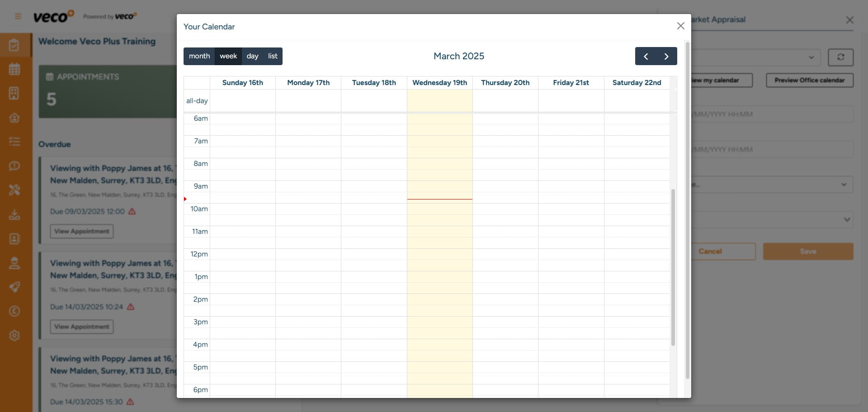Click the refresh icon next to the dropdown

coord(841,57)
